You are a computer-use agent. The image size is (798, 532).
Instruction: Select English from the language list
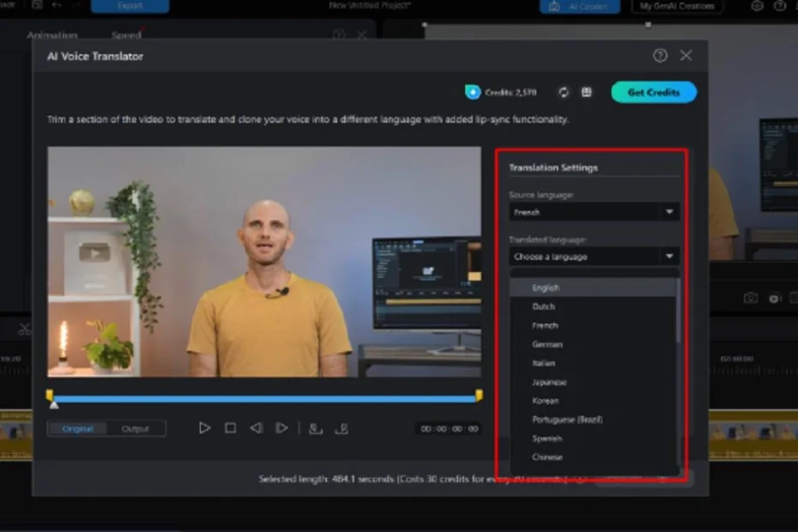coord(546,288)
